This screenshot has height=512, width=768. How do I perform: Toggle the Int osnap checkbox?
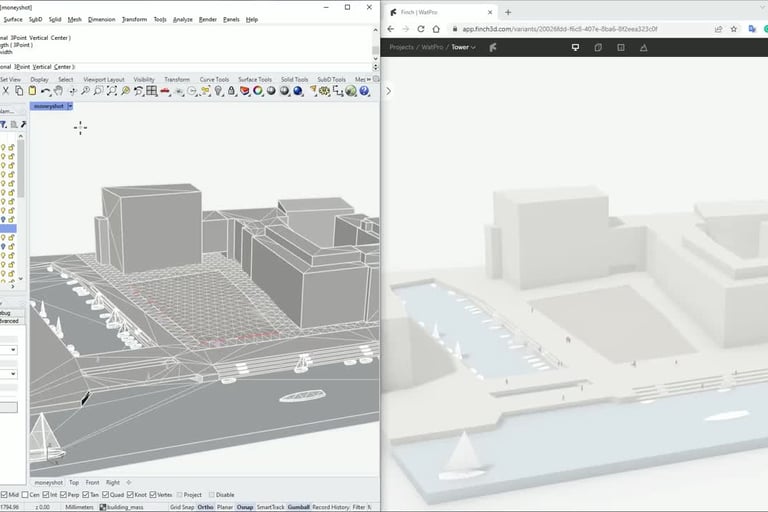(x=46, y=495)
